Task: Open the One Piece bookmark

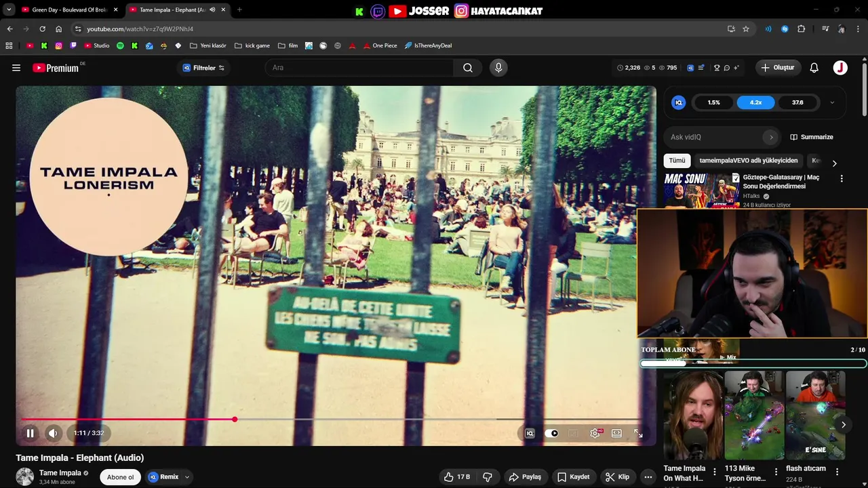Action: coord(380,45)
